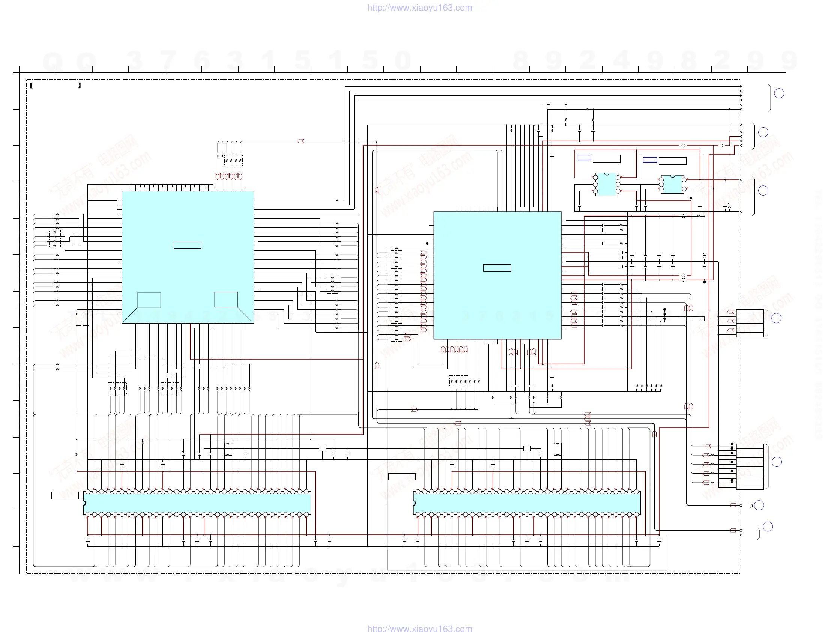The width and height of the screenshot is (840, 632).
Task: Select the right small 8-pin IC chip
Action: [x=672, y=185]
